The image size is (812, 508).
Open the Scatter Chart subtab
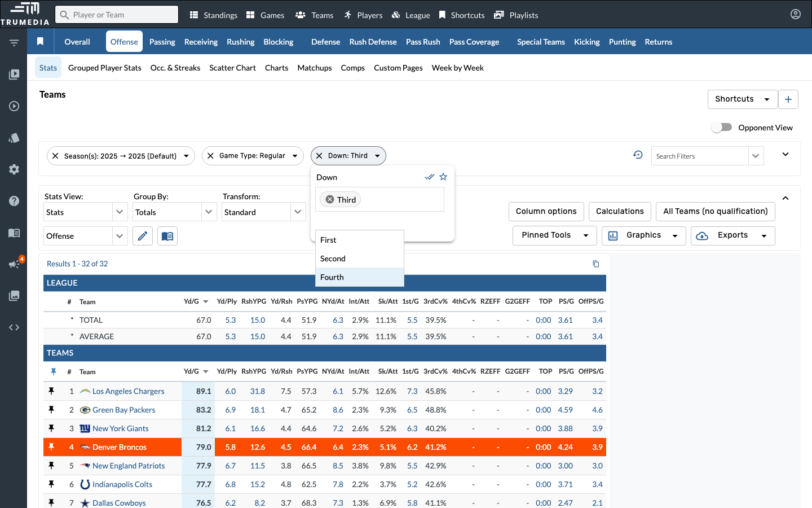click(233, 68)
